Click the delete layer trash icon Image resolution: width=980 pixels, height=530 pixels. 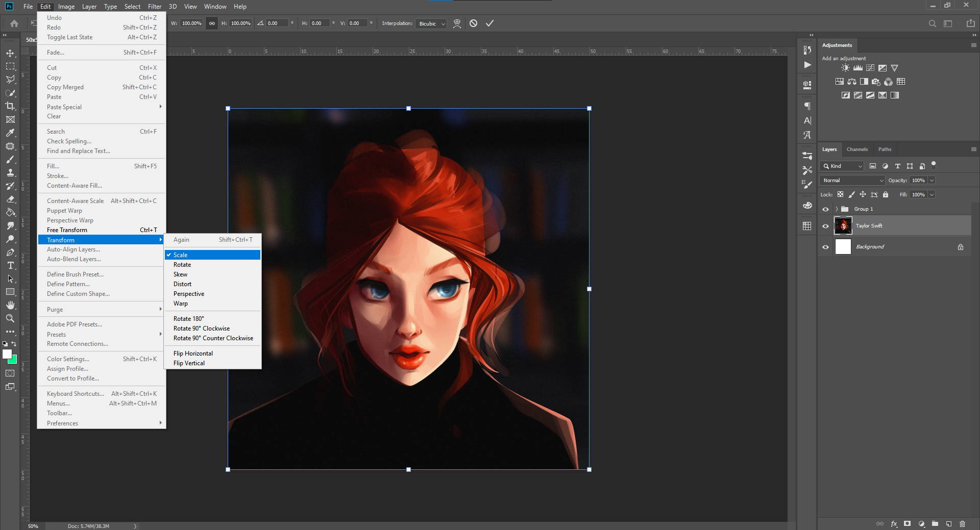pyautogui.click(x=962, y=524)
